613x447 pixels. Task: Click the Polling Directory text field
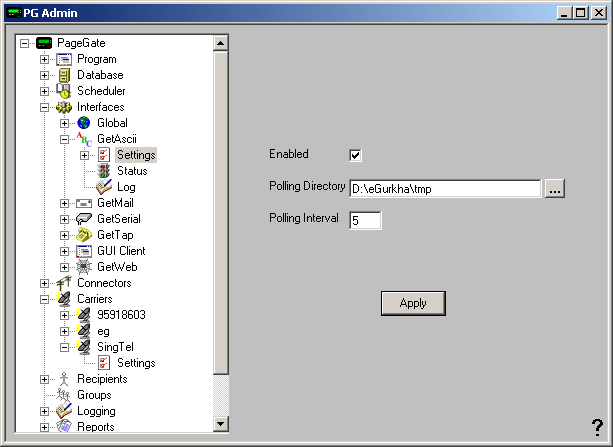445,189
